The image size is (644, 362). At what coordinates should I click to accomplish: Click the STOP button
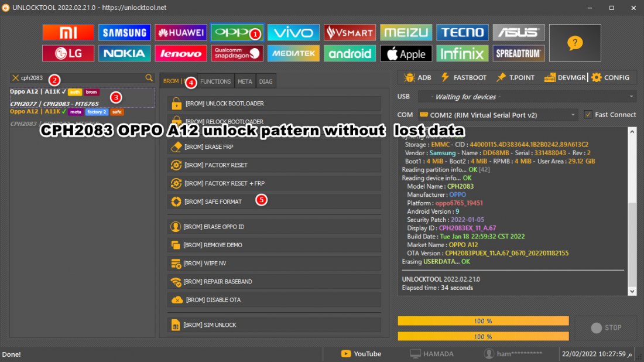click(606, 327)
